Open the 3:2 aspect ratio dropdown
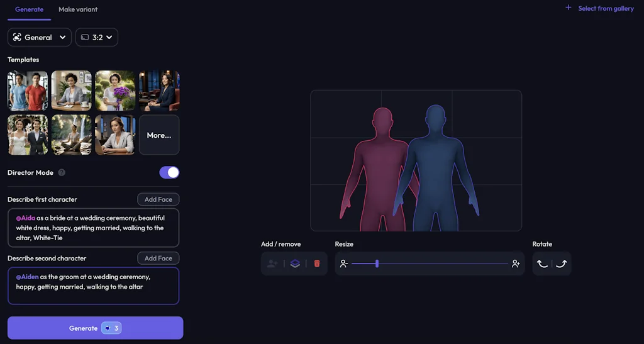 click(x=97, y=37)
